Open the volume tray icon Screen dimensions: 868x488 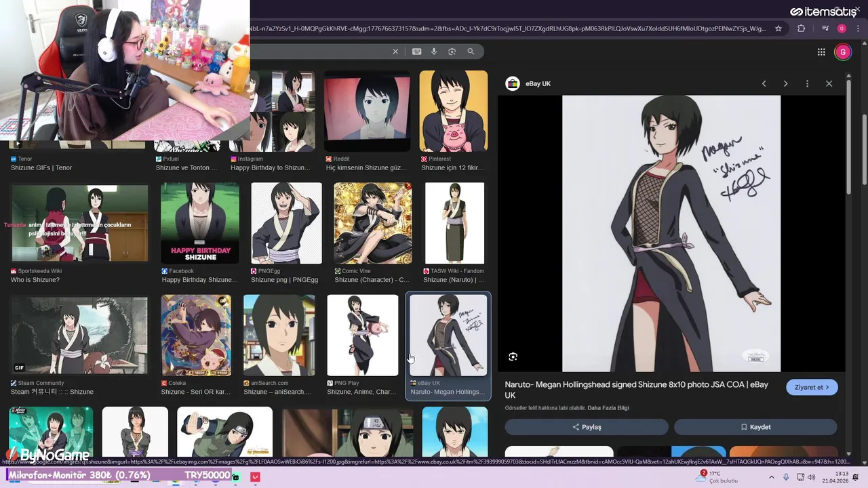(x=812, y=477)
